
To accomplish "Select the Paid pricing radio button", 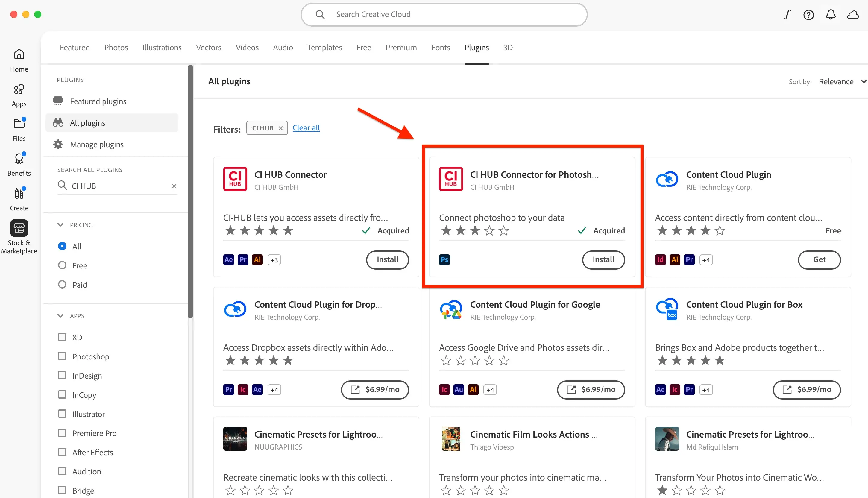I will 62,284.
